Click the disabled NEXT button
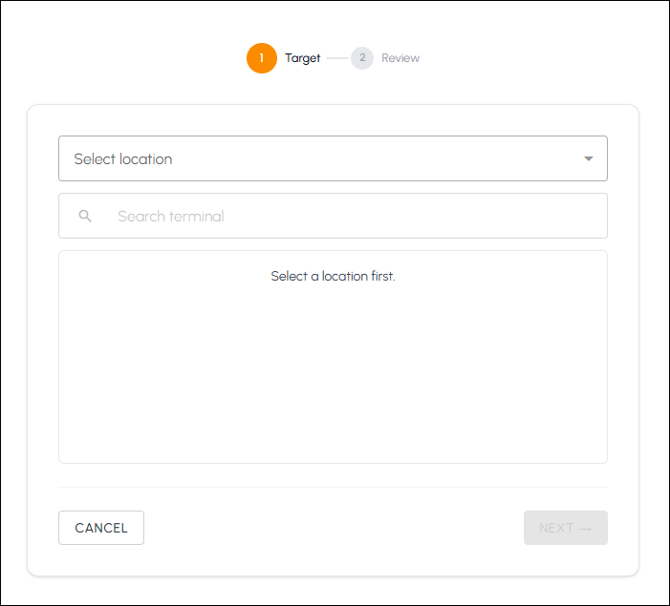Viewport: 670px width, 606px height. [x=566, y=528]
